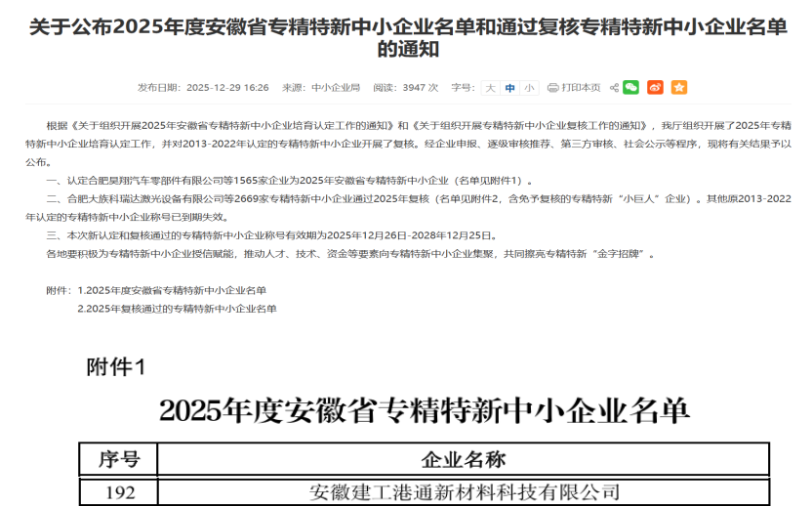Select the table cell numbered 192
The image size is (812, 506).
[x=120, y=491]
